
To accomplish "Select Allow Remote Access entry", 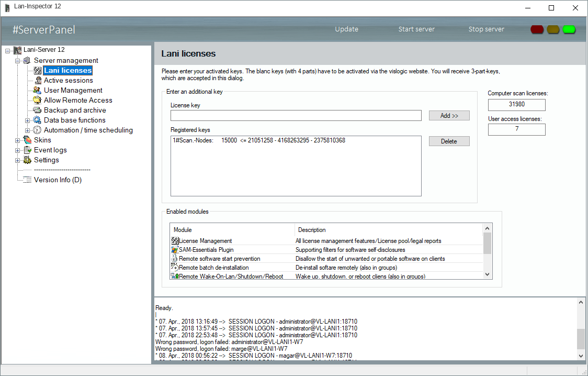I will click(78, 100).
